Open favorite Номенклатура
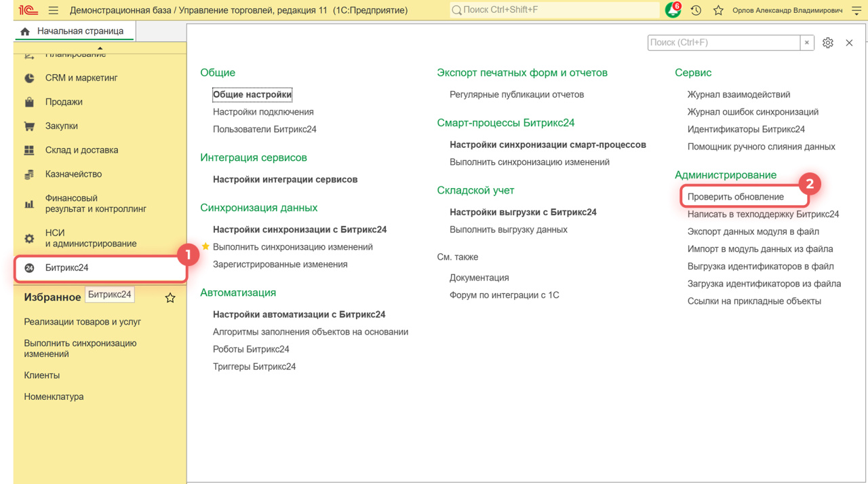This screenshot has width=868, height=484. click(54, 397)
